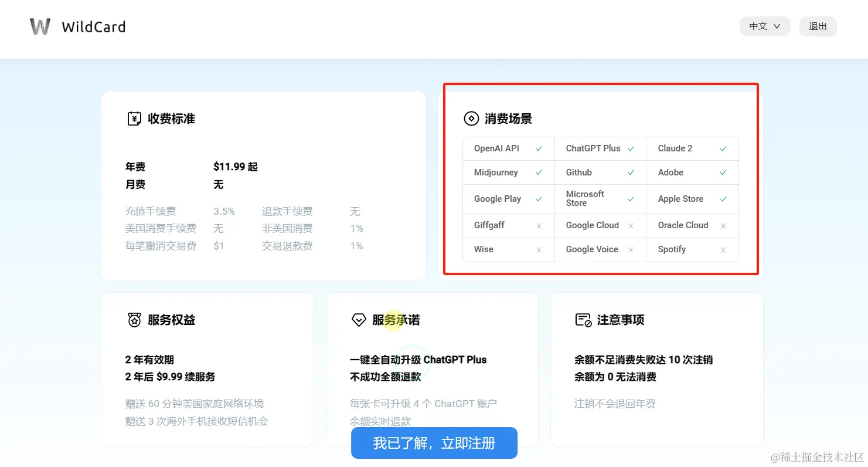
Task: Click the checkmark next to OpenAI API
Action: pos(539,149)
